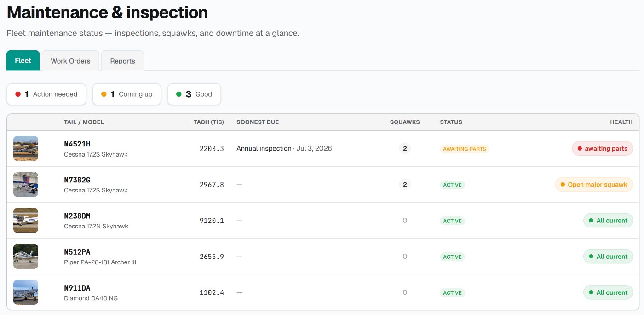Viewport: 644px width, 315px height.
Task: Click the Open major squawk health pill
Action: [594, 184]
